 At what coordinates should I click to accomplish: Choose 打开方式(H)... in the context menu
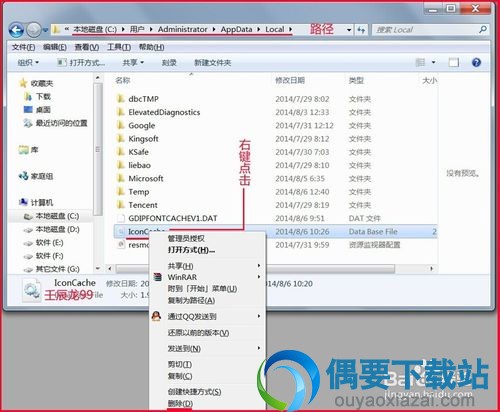191,250
